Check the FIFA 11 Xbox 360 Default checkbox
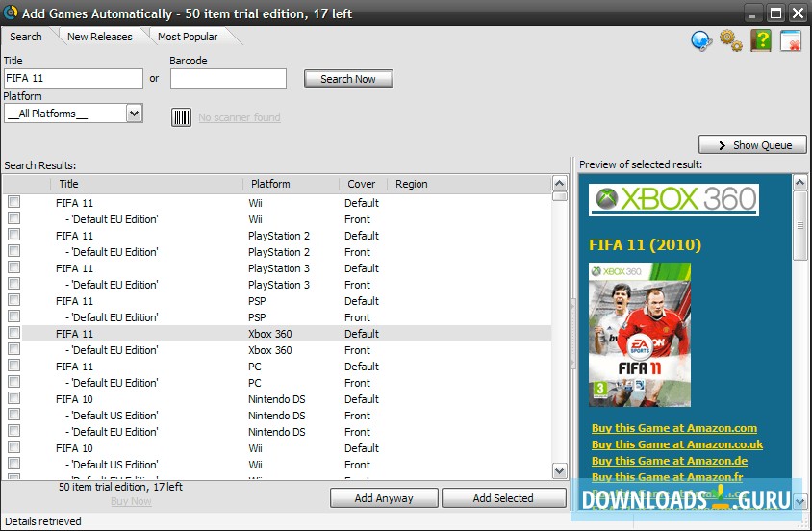Image resolution: width=812 pixels, height=531 pixels. (14, 332)
